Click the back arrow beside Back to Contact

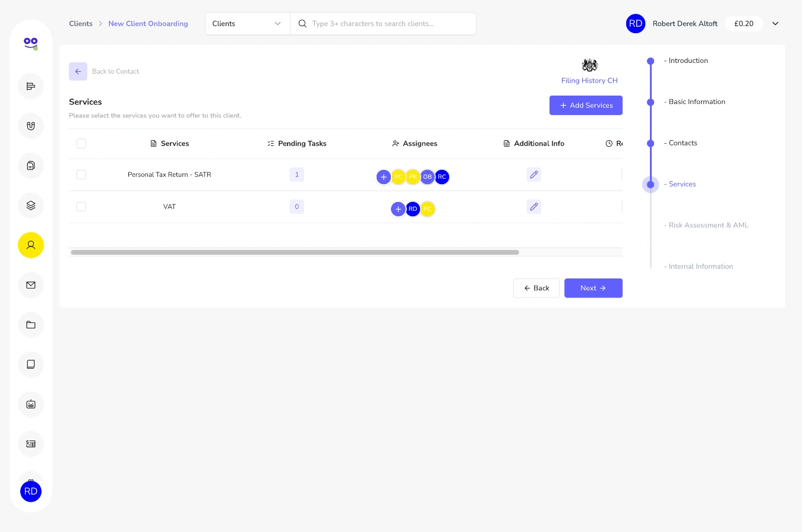(78, 71)
